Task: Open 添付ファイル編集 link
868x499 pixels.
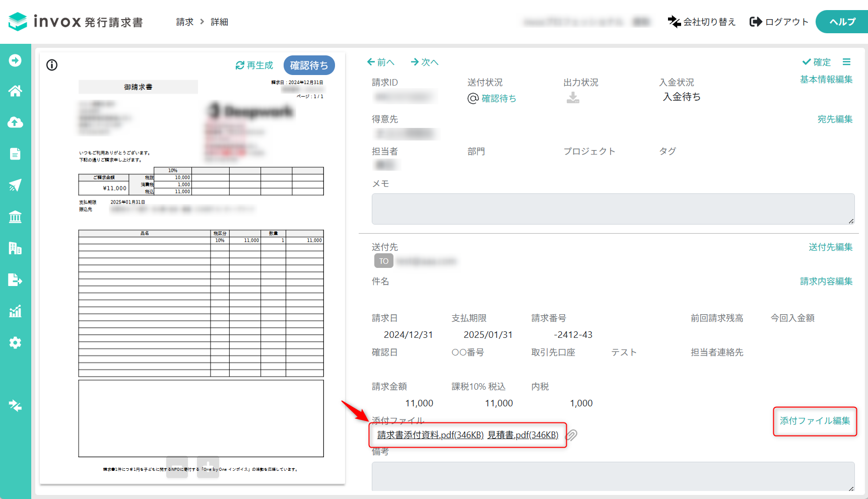Action: (x=815, y=421)
